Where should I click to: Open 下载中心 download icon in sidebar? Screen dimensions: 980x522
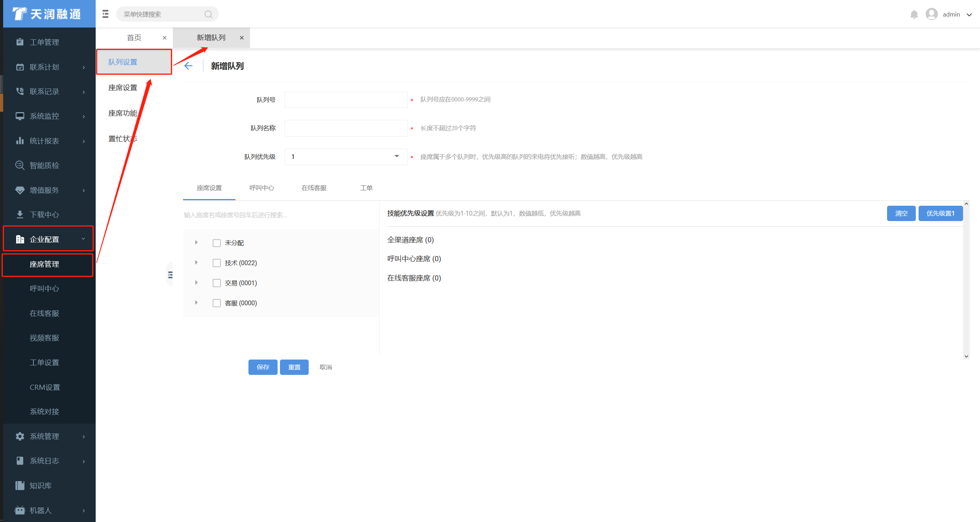(20, 214)
